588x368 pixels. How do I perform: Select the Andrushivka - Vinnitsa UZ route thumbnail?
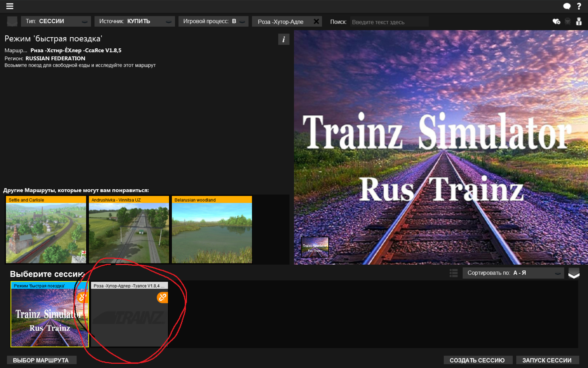(x=129, y=230)
